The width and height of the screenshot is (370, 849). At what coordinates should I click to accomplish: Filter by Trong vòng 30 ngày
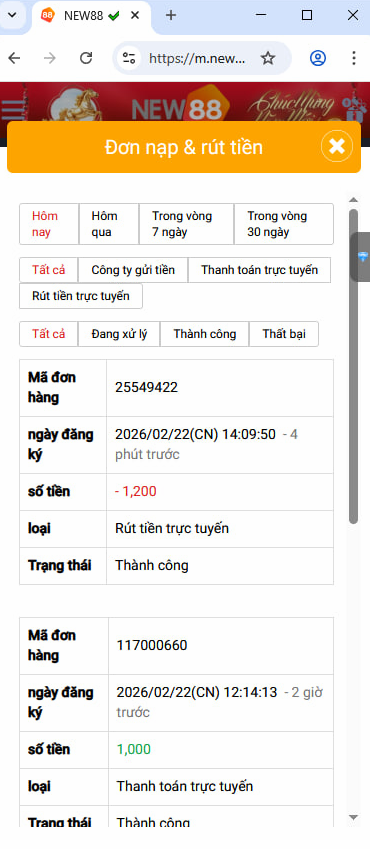pyautogui.click(x=284, y=224)
